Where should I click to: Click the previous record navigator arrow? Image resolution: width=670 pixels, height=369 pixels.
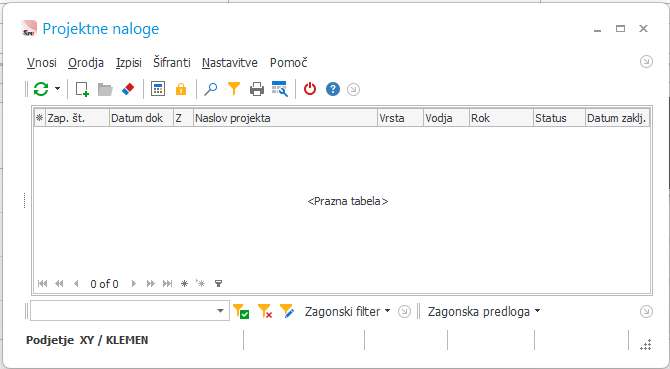76,284
